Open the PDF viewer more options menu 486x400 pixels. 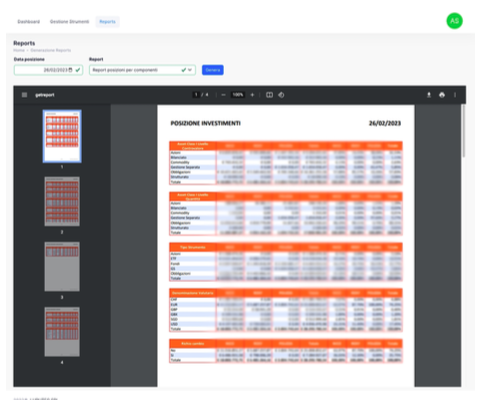click(455, 95)
